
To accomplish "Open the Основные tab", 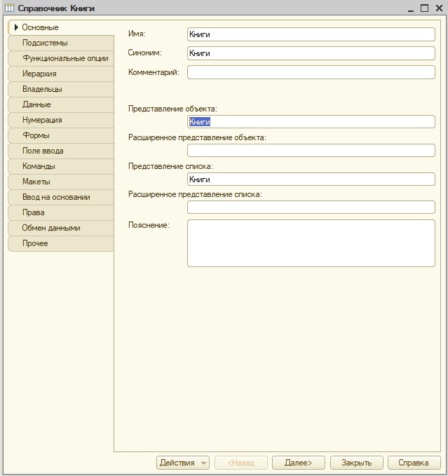I will coord(61,27).
